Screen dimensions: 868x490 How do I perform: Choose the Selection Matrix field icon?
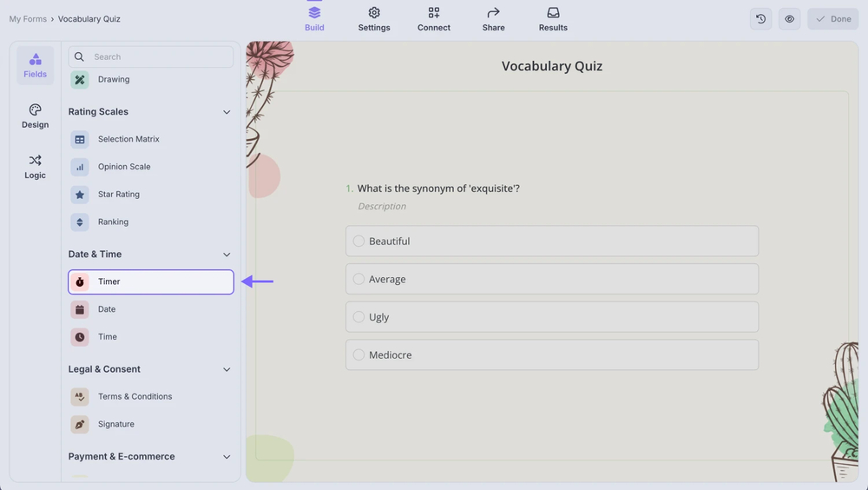coord(80,140)
